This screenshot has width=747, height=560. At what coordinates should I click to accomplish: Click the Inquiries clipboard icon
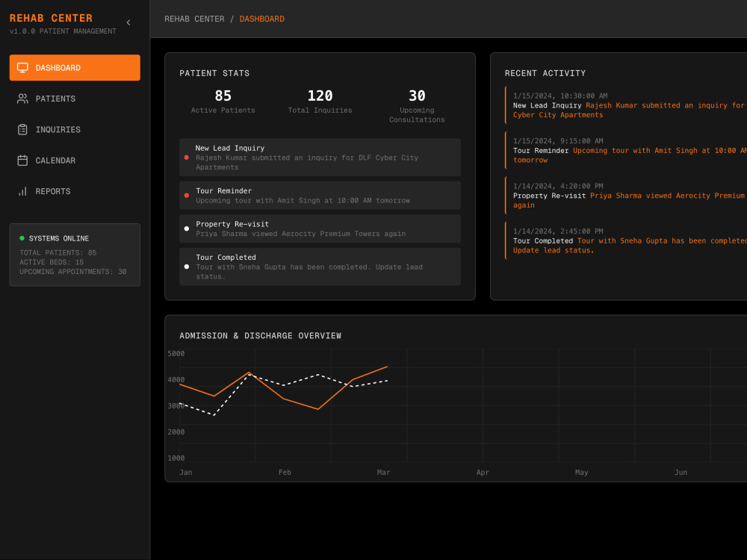(x=22, y=129)
